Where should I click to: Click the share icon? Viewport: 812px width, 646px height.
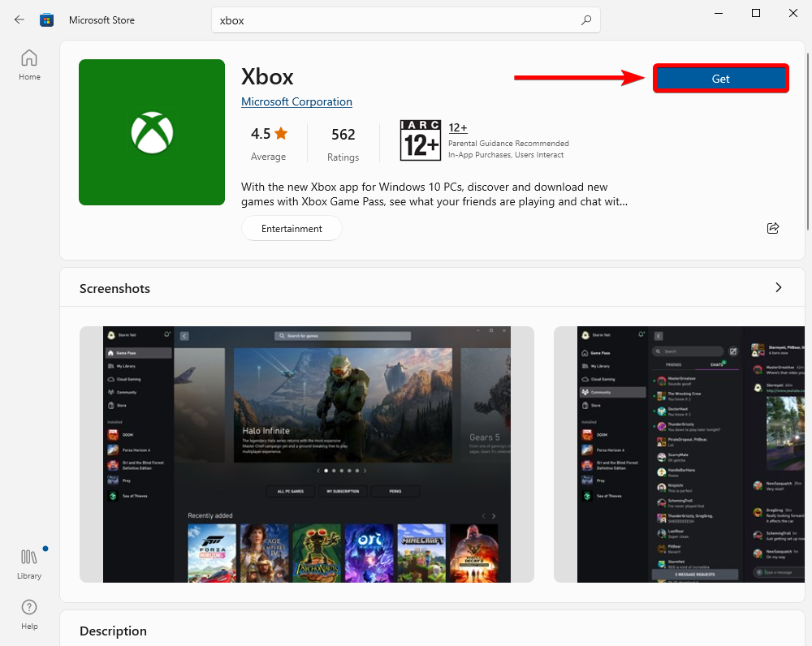tap(773, 228)
